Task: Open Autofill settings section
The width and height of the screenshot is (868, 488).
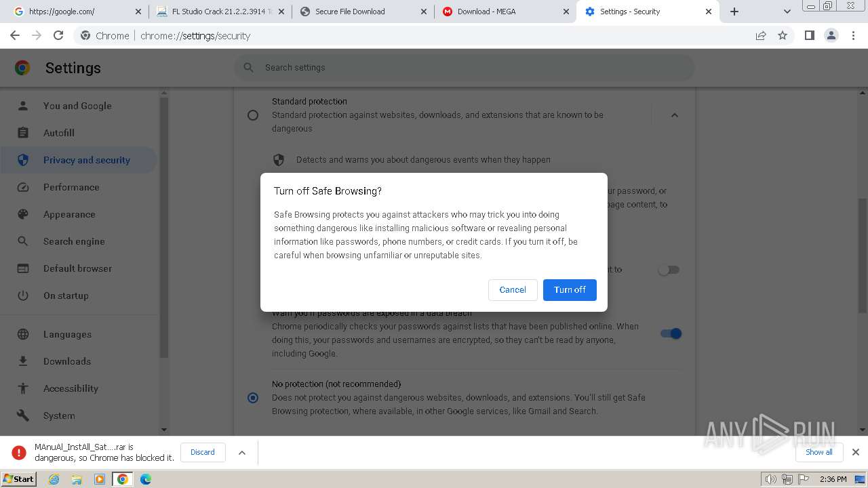Action: [59, 133]
